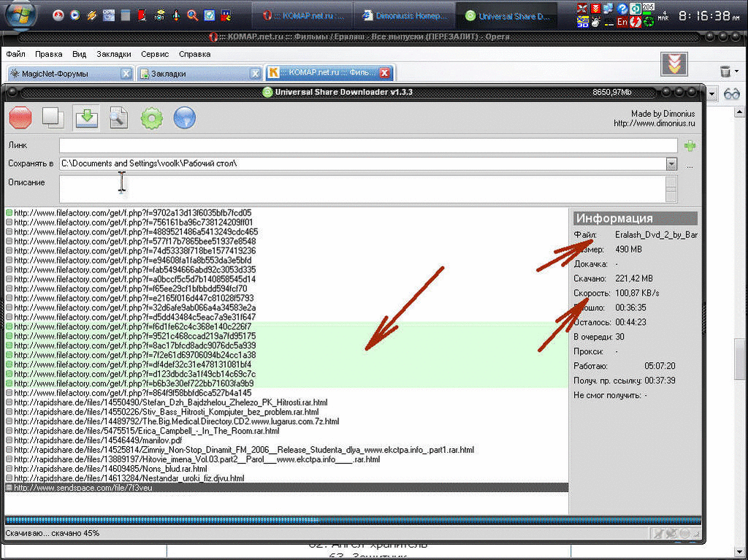Browse for folder with the ellipsis button
The width and height of the screenshot is (748, 560).
click(x=690, y=165)
